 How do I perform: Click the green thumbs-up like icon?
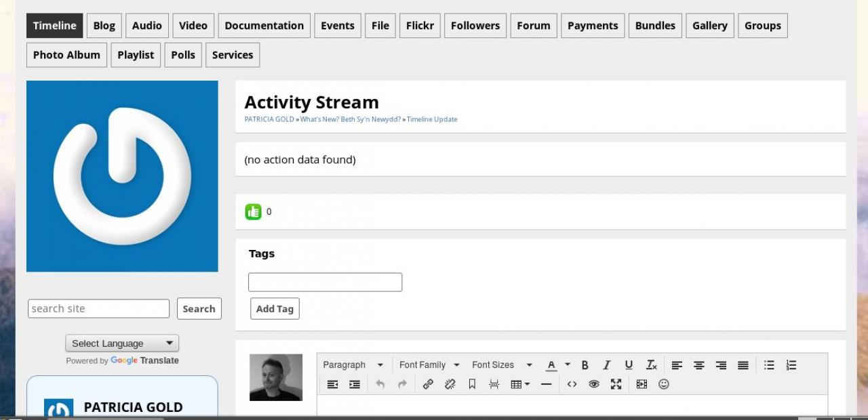pos(253,212)
